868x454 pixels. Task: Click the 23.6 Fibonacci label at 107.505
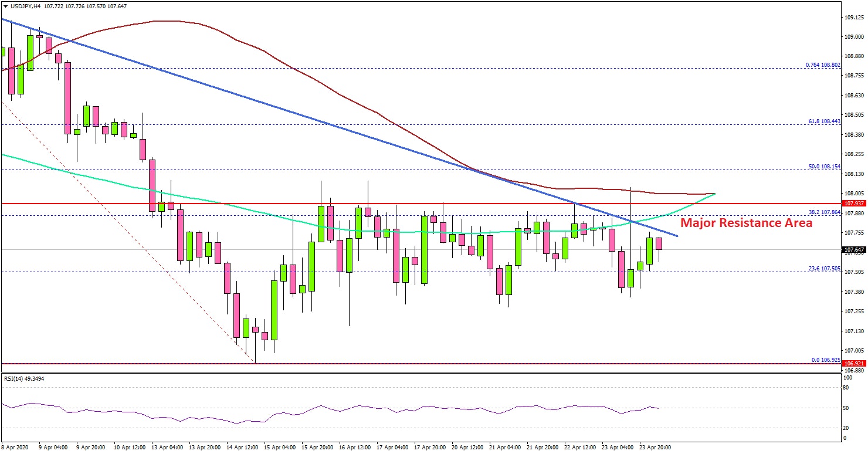pyautogui.click(x=824, y=269)
